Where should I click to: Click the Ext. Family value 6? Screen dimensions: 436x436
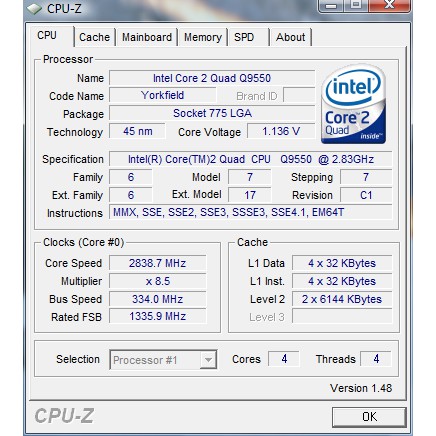coord(131,195)
